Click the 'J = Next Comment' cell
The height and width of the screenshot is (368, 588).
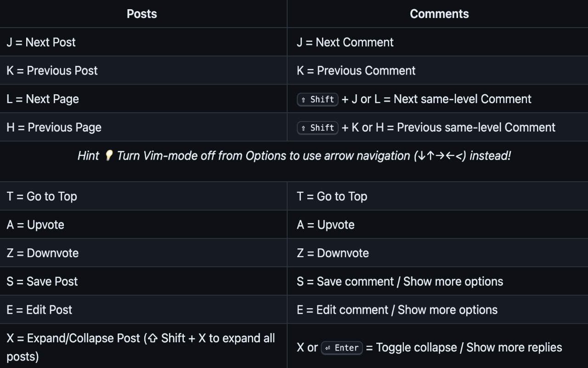[345, 42]
